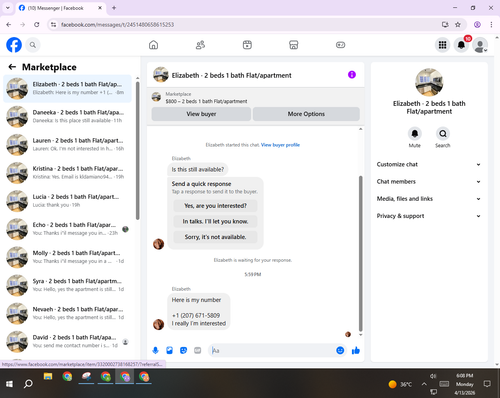Open Syra conversation in chat list
Viewport: 500px width, 398px height.
coord(67,285)
